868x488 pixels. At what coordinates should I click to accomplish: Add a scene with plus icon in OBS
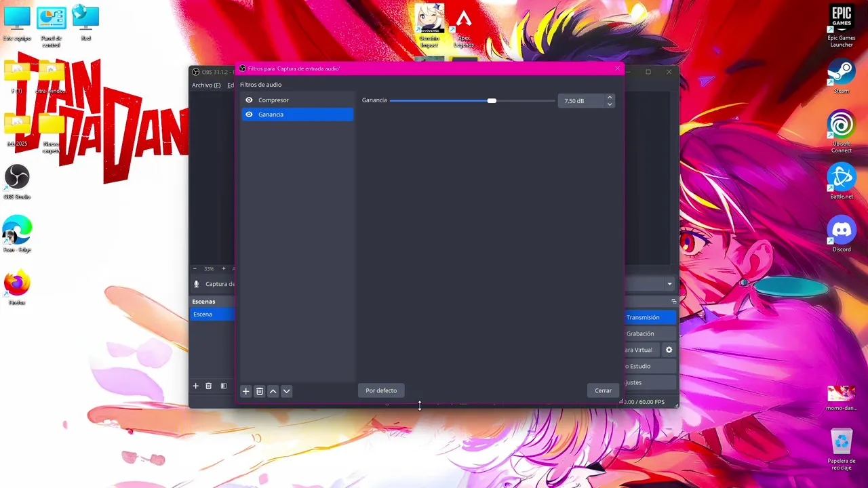[x=196, y=386]
